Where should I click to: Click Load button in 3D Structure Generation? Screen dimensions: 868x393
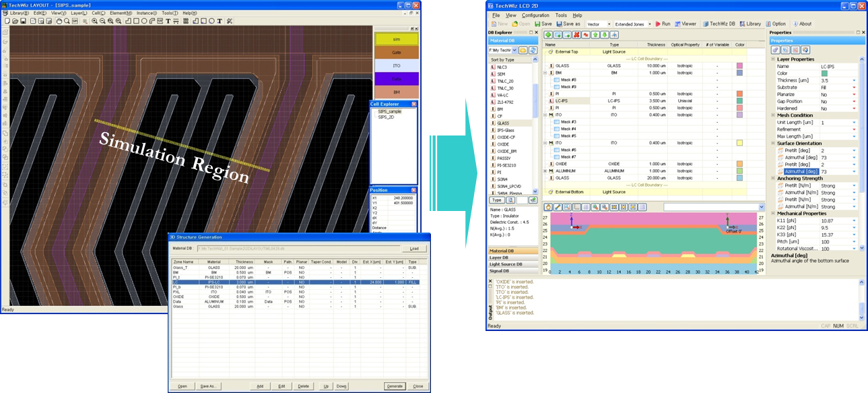(x=414, y=249)
